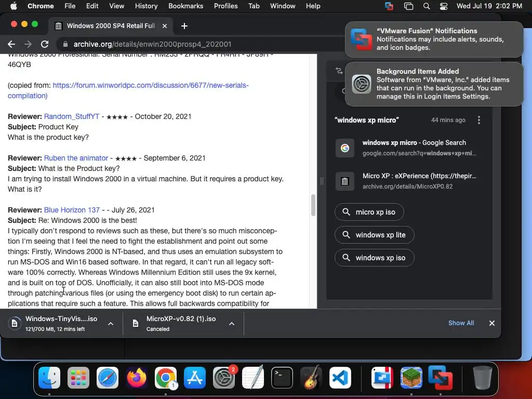Expand options for the Windows-TinyVis iso download
This screenshot has width=532, height=399.
point(111,324)
